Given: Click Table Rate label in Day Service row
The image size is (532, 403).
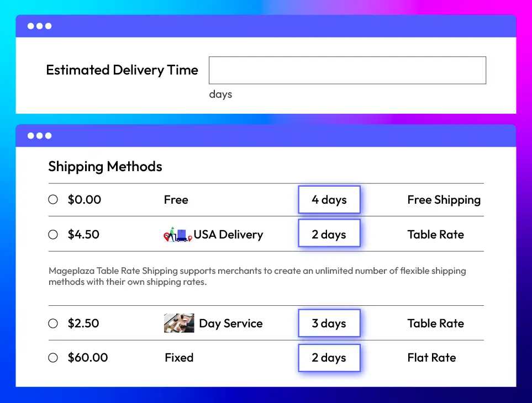Looking at the screenshot, I should [x=436, y=324].
